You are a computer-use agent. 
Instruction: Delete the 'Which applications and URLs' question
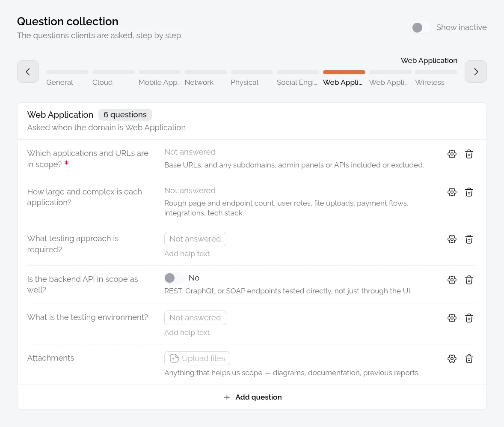(468, 154)
